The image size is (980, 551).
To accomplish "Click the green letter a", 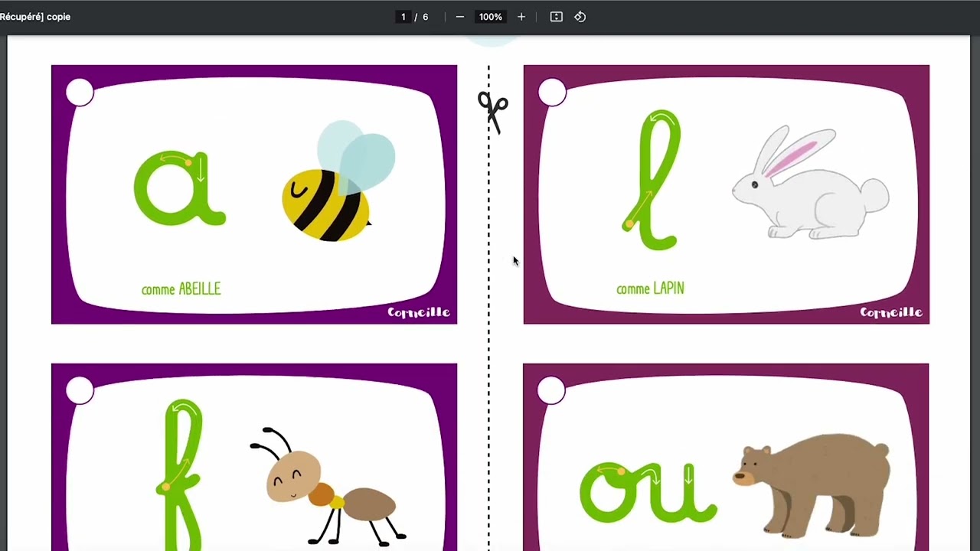I will [x=180, y=188].
